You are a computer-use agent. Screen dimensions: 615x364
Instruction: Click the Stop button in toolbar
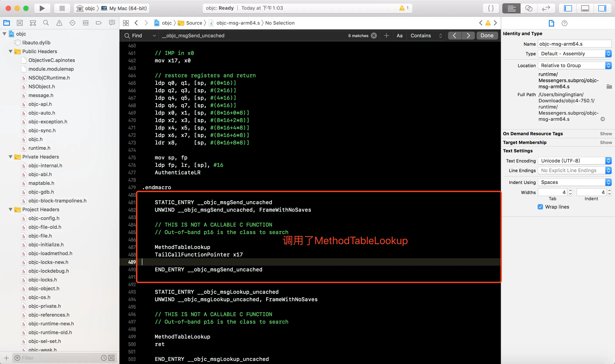62,8
